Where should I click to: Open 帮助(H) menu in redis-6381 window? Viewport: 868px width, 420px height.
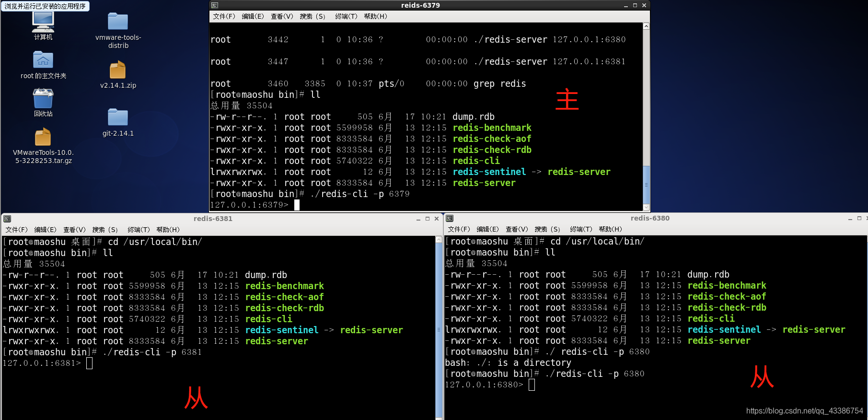pos(168,230)
